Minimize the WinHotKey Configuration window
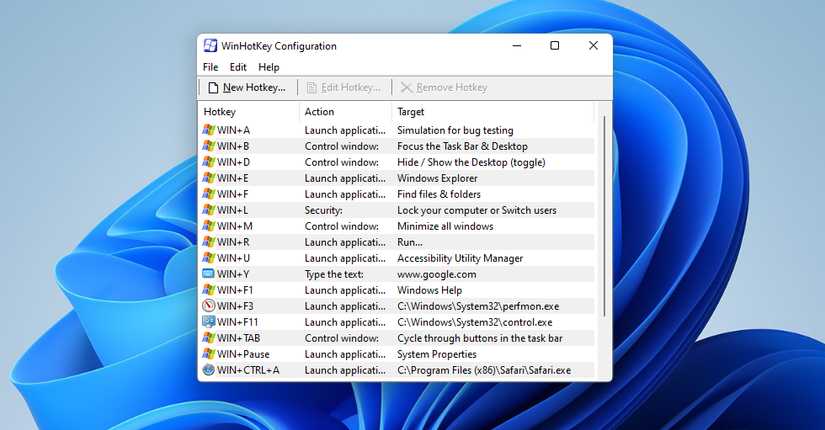The image size is (825, 430). (x=517, y=46)
